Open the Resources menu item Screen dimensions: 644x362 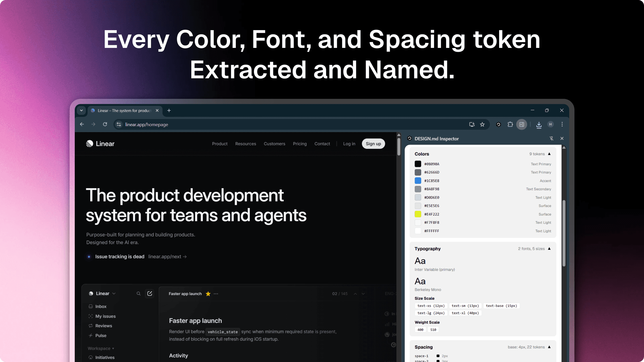(x=246, y=144)
